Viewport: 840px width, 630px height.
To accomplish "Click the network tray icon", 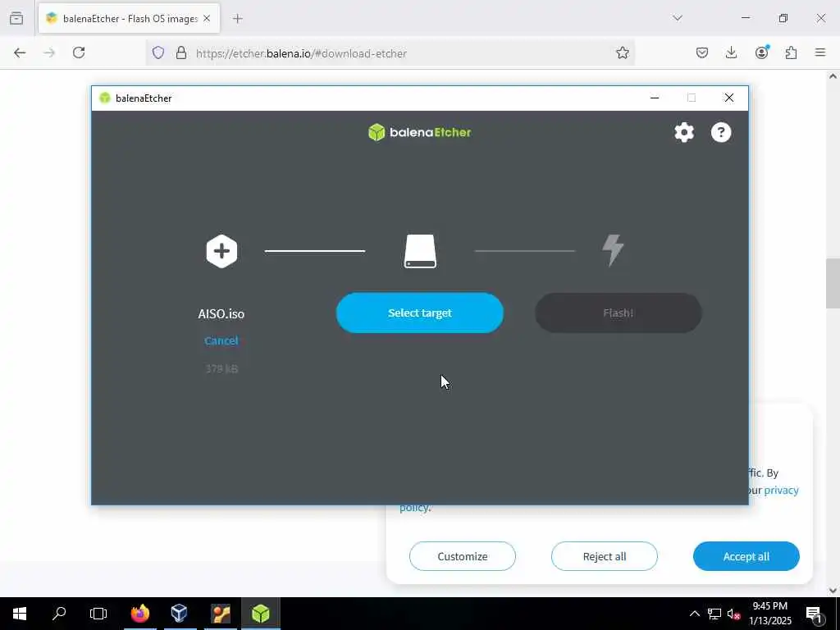I will click(x=714, y=614).
